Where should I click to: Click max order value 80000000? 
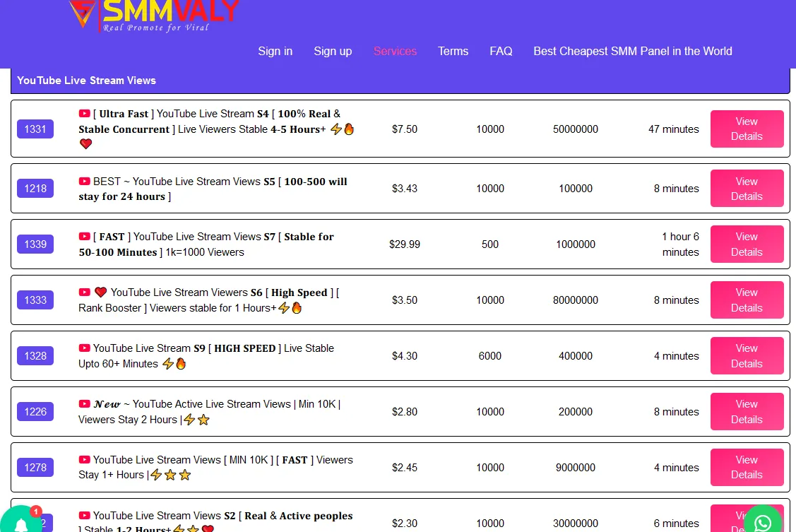[x=575, y=300]
